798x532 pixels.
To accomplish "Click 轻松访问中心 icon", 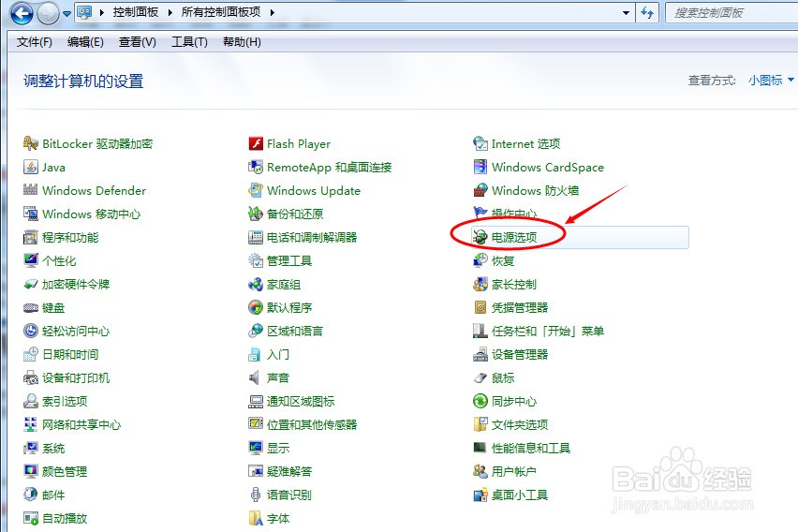I will click(31, 331).
